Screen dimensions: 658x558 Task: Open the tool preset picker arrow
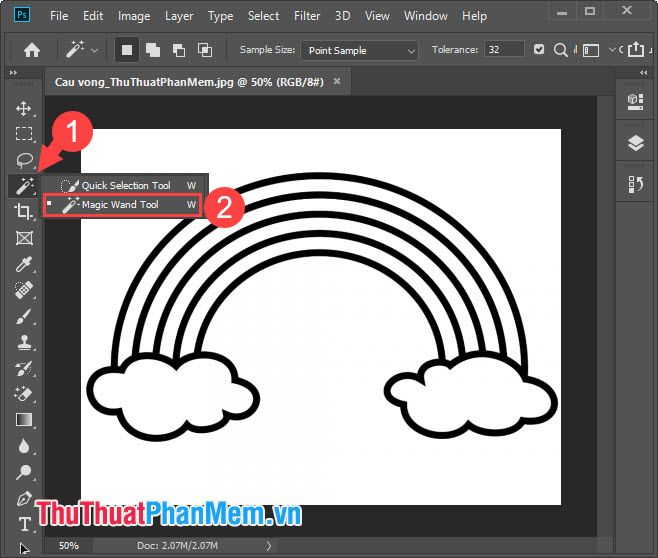pyautogui.click(x=95, y=50)
